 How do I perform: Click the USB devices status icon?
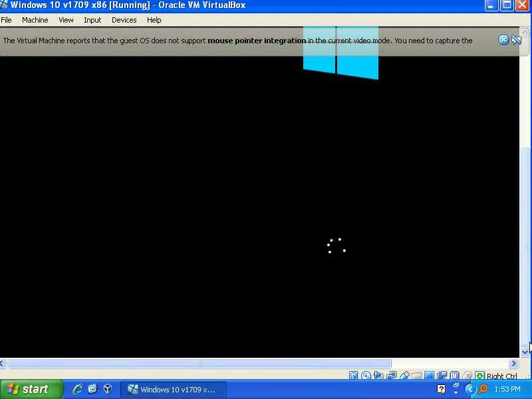(404, 375)
